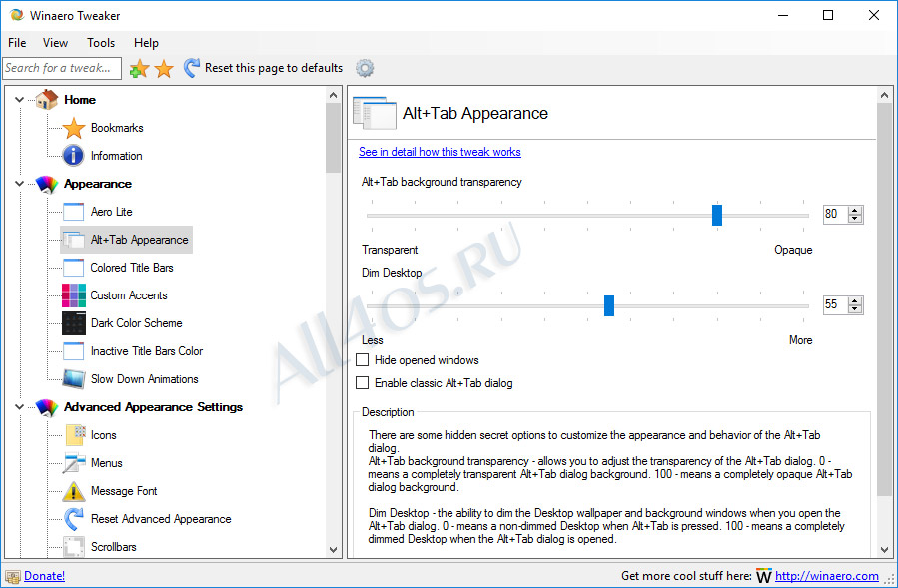This screenshot has height=588, width=898.
Task: Click the Colored Title Bars icon
Action: (x=73, y=268)
